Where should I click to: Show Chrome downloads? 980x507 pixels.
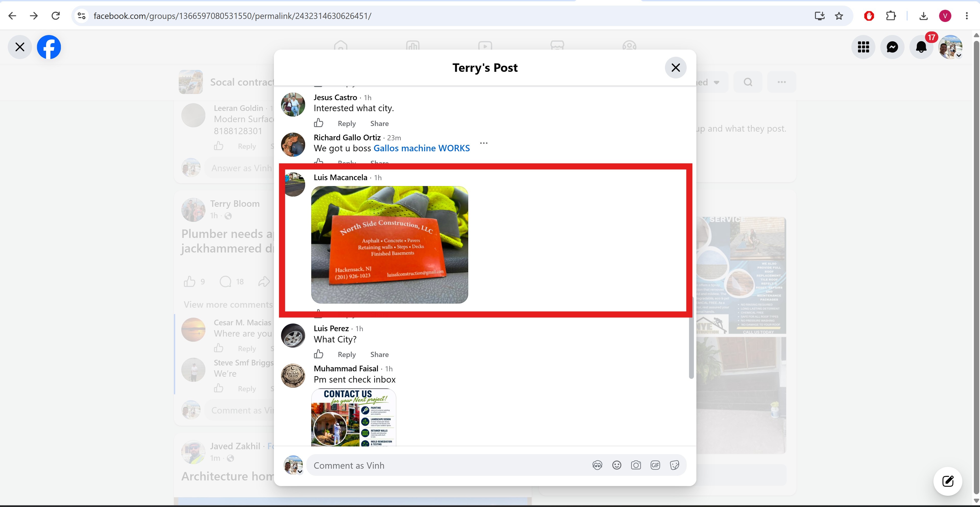click(923, 16)
